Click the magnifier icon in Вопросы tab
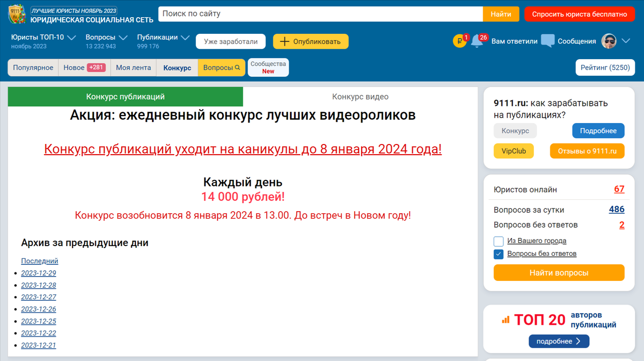The image size is (644, 361). (x=238, y=68)
